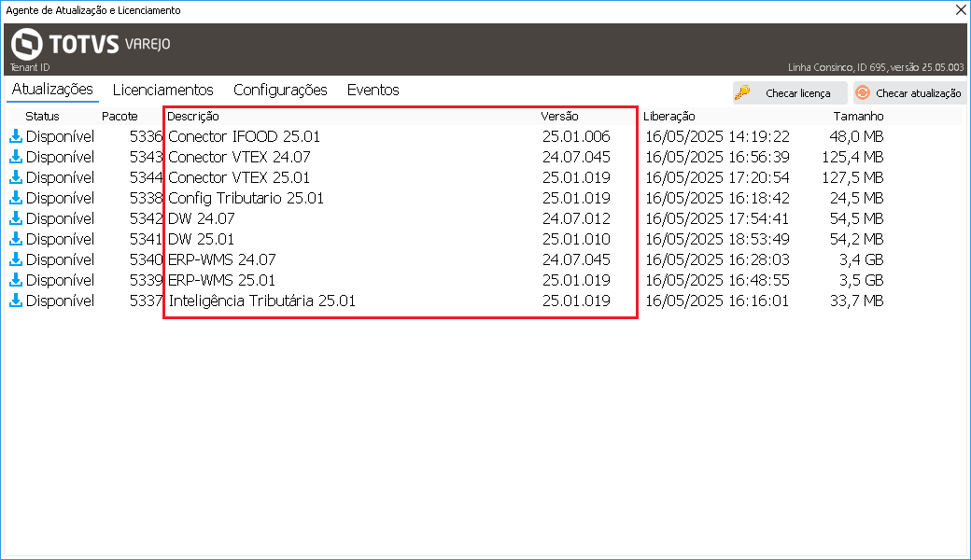This screenshot has height=560, width=971.
Task: Click Disponível status of package 5336
Action: pyautogui.click(x=60, y=137)
